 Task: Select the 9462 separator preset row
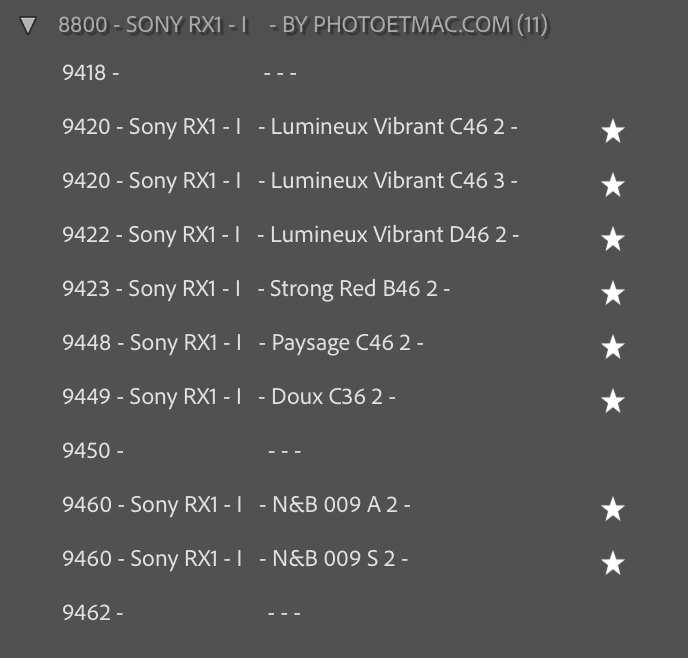pyautogui.click(x=182, y=613)
